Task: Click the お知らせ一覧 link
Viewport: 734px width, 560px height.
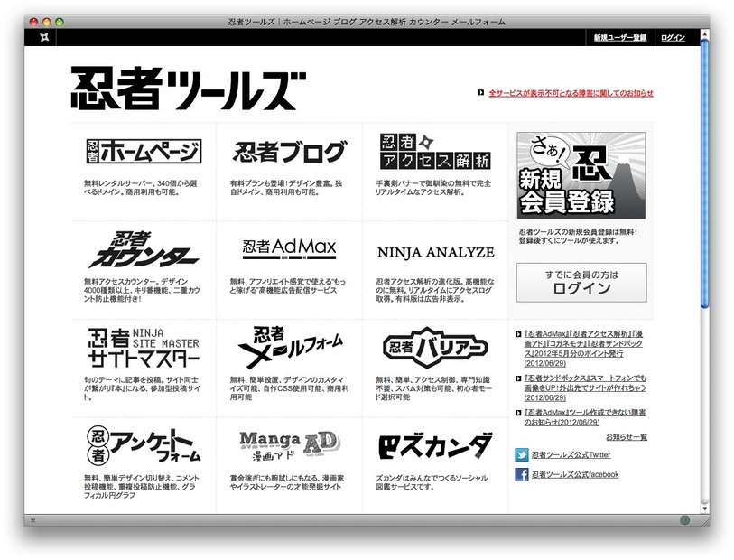Action: click(627, 437)
